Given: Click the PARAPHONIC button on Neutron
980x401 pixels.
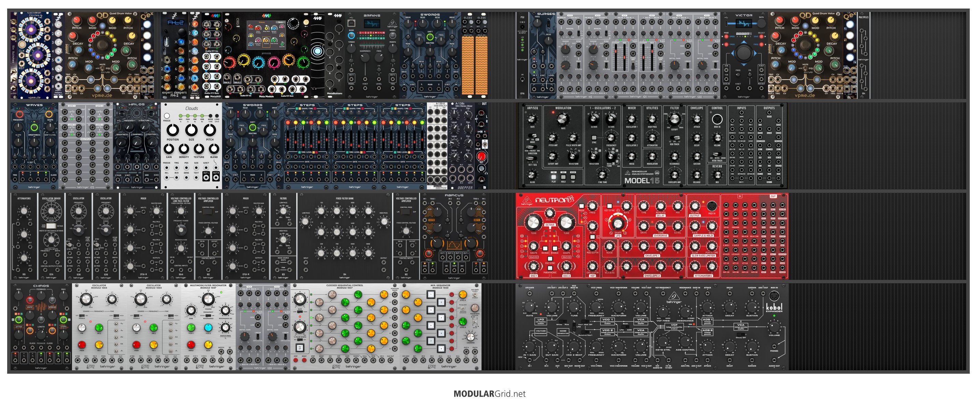Looking at the screenshot, I should pyautogui.click(x=550, y=269).
